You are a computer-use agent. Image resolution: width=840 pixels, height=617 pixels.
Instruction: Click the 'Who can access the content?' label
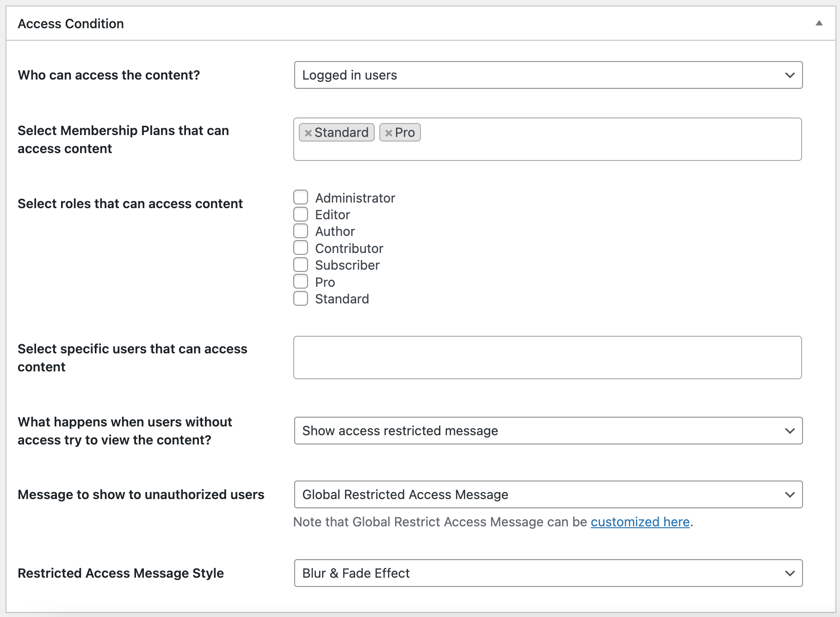point(109,75)
